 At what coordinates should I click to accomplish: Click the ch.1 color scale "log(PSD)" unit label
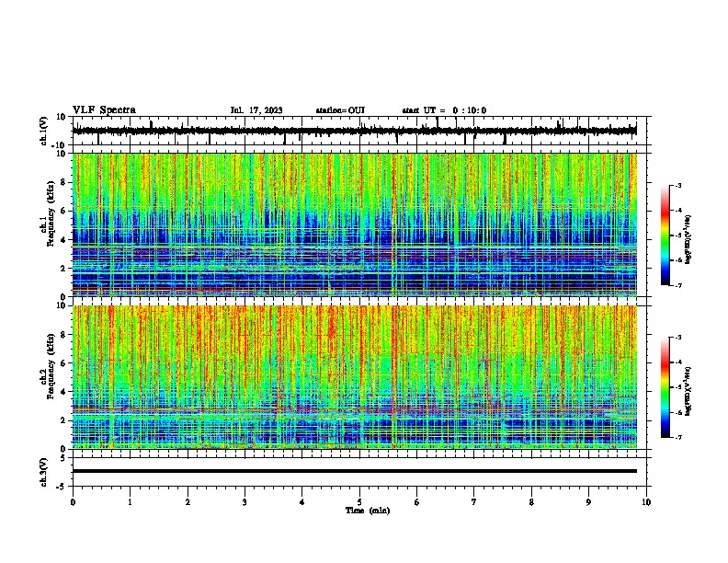(x=688, y=240)
